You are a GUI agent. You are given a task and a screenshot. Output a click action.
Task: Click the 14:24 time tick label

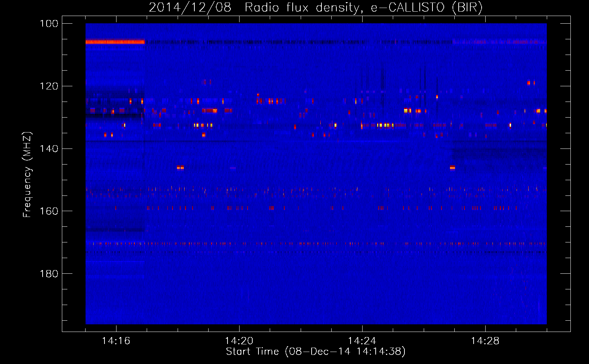362,341
